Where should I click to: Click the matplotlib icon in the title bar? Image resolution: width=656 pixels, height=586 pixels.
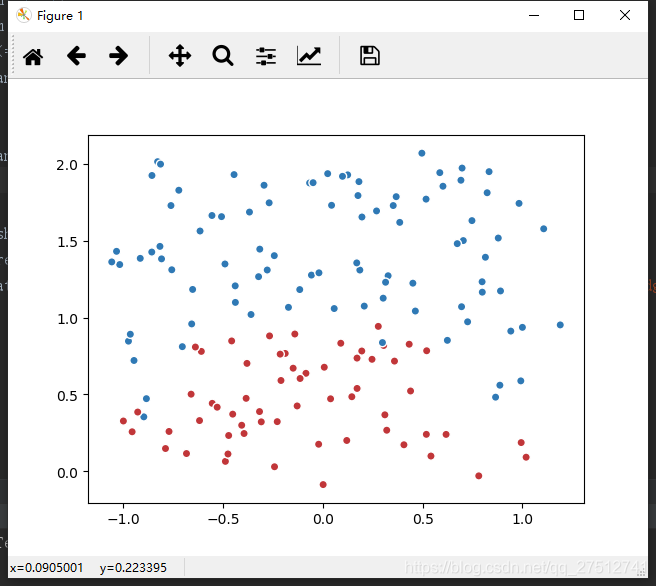click(x=24, y=15)
